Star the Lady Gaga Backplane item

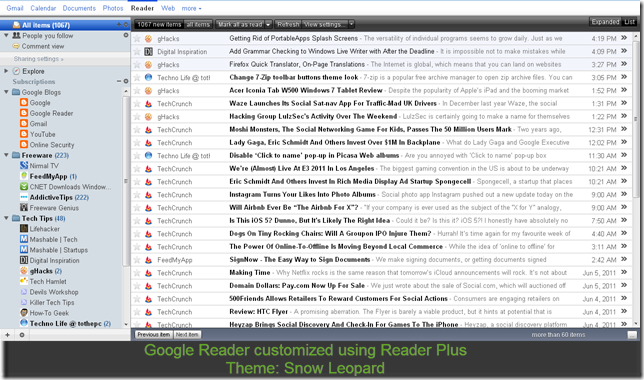(137, 143)
